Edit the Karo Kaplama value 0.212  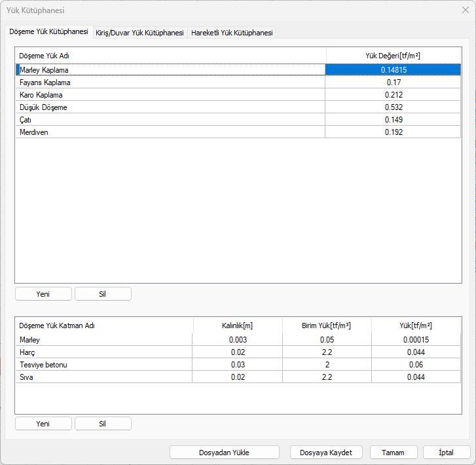coord(393,95)
